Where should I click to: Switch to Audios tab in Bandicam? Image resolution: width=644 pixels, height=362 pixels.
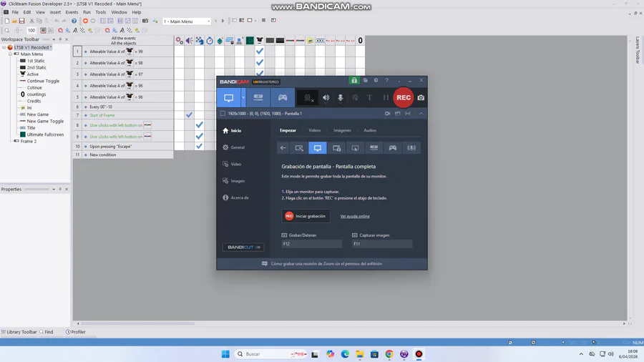[x=370, y=130]
